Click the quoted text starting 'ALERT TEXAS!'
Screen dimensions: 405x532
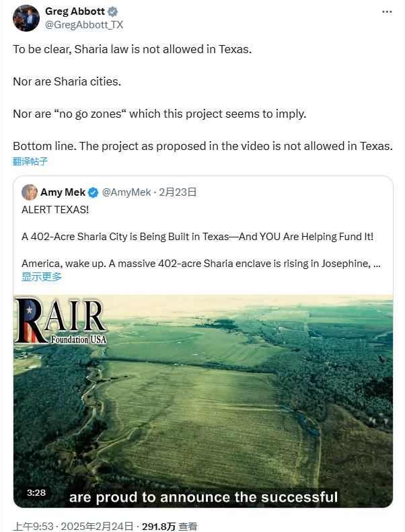(55, 209)
